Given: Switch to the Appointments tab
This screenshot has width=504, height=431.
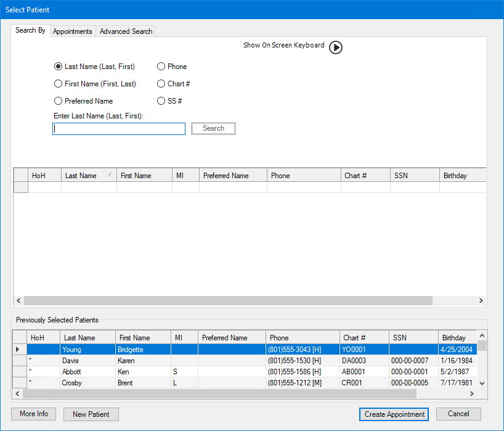Looking at the screenshot, I should pyautogui.click(x=73, y=31).
